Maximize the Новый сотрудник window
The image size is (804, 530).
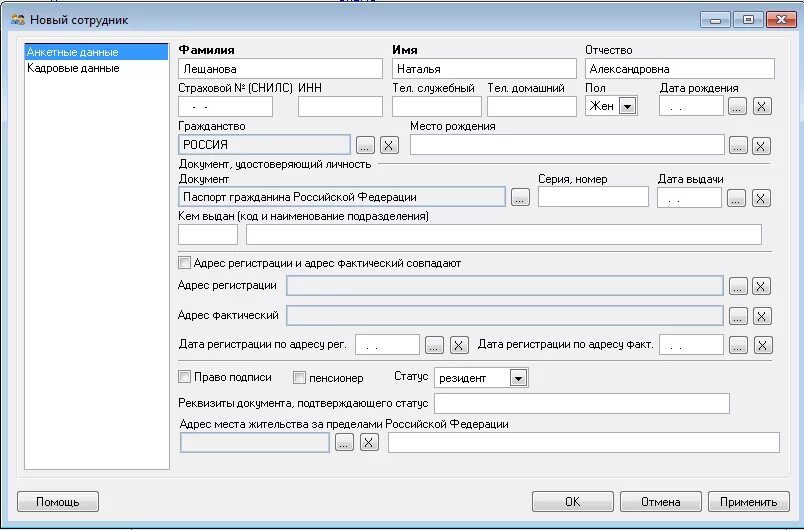tap(748, 20)
